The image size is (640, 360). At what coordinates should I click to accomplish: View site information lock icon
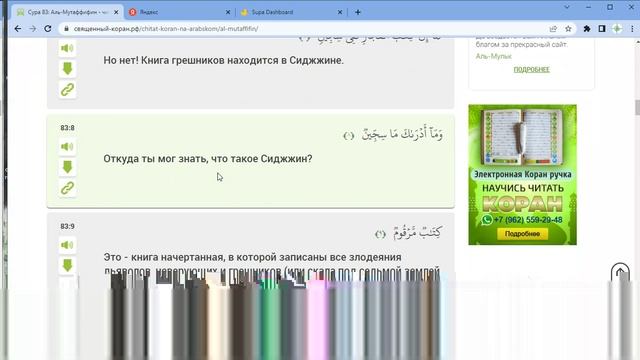coord(66,29)
